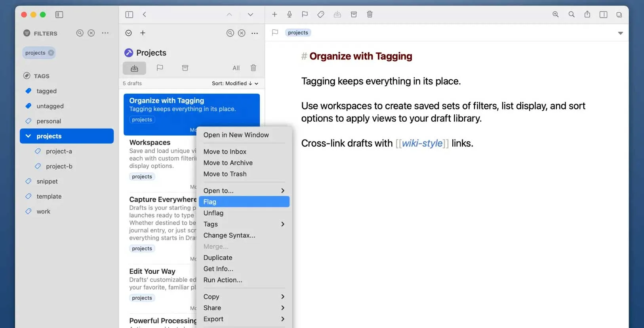
Task: Switch to the Flagged tab in draft list
Action: (160, 68)
